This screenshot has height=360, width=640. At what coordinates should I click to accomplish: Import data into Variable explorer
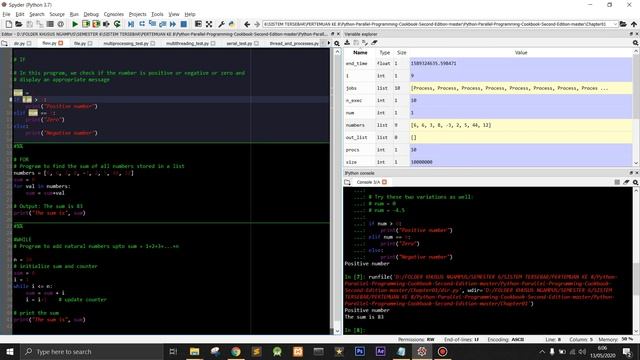click(347, 43)
